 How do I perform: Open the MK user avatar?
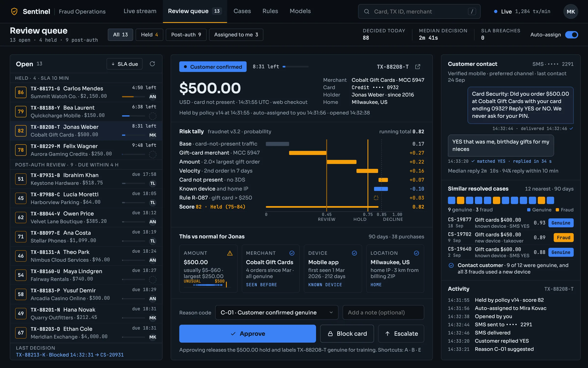pyautogui.click(x=571, y=12)
